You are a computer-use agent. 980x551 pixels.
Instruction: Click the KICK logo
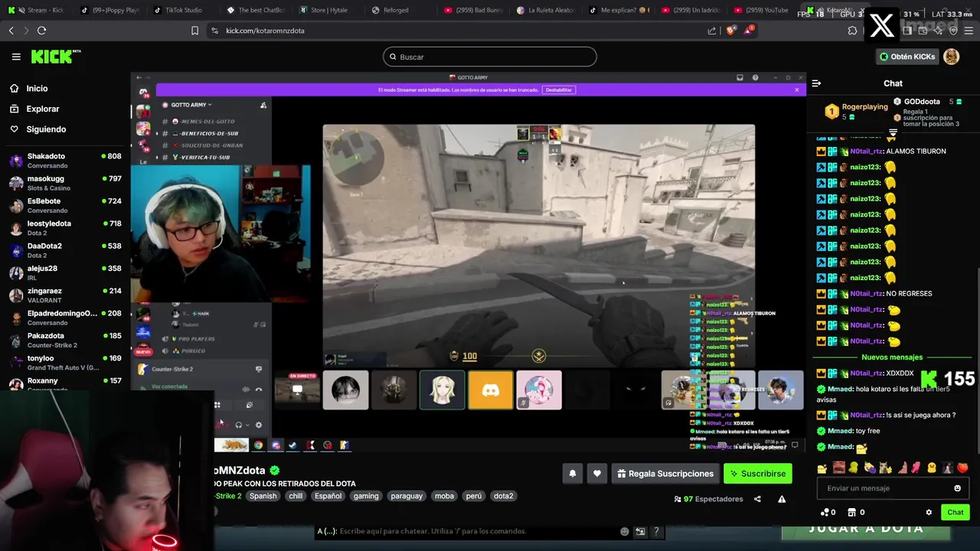(55, 57)
